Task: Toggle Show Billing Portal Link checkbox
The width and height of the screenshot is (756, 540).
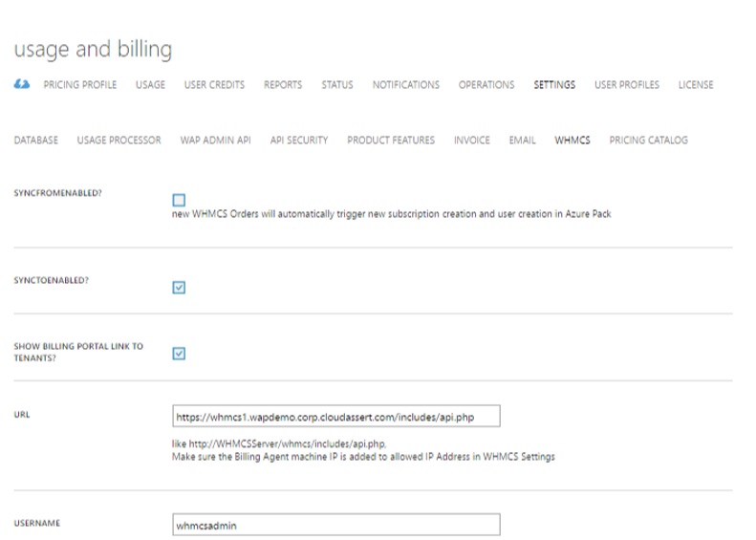Action: click(x=179, y=354)
